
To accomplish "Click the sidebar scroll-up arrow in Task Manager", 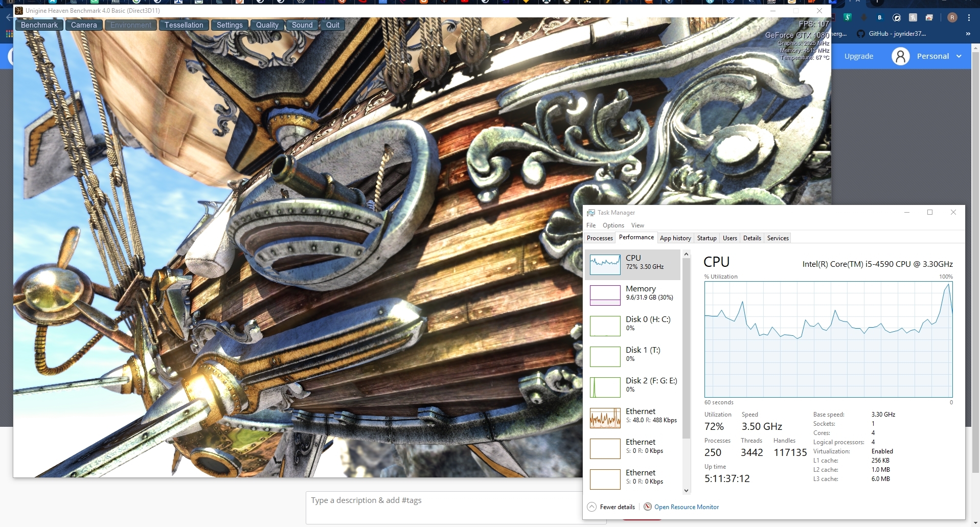I will click(686, 254).
